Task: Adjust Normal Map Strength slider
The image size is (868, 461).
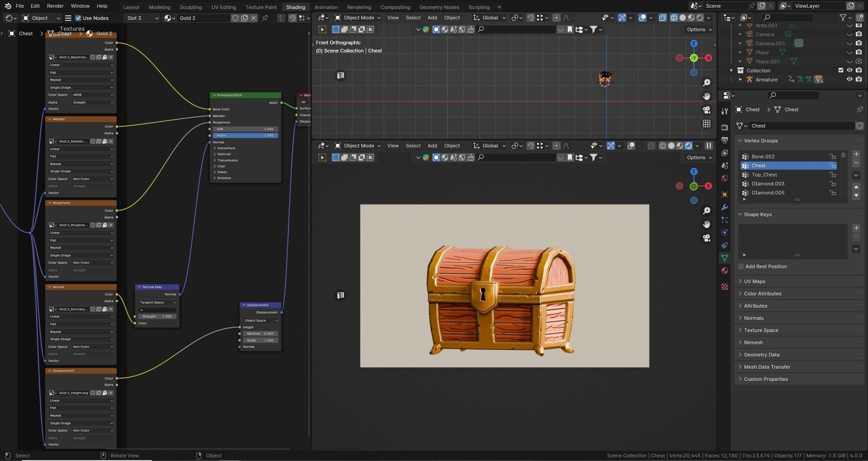Action: (157, 317)
